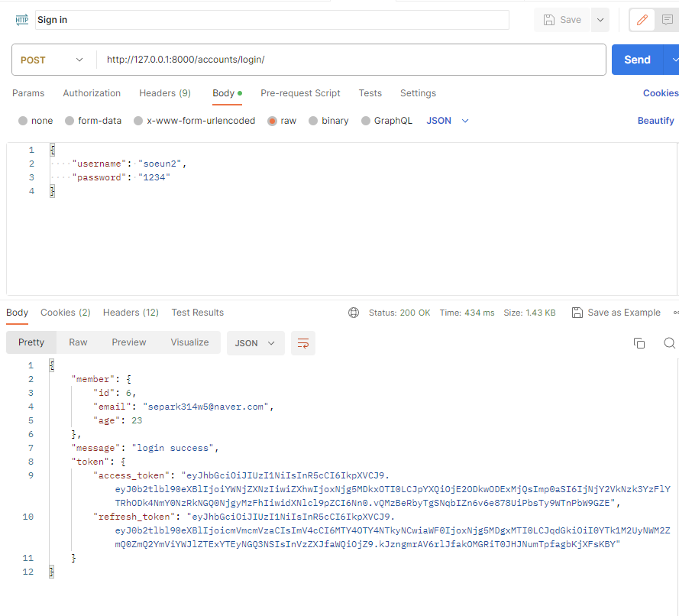Select the request Body tab
This screenshot has height=616, width=679.
(227, 93)
